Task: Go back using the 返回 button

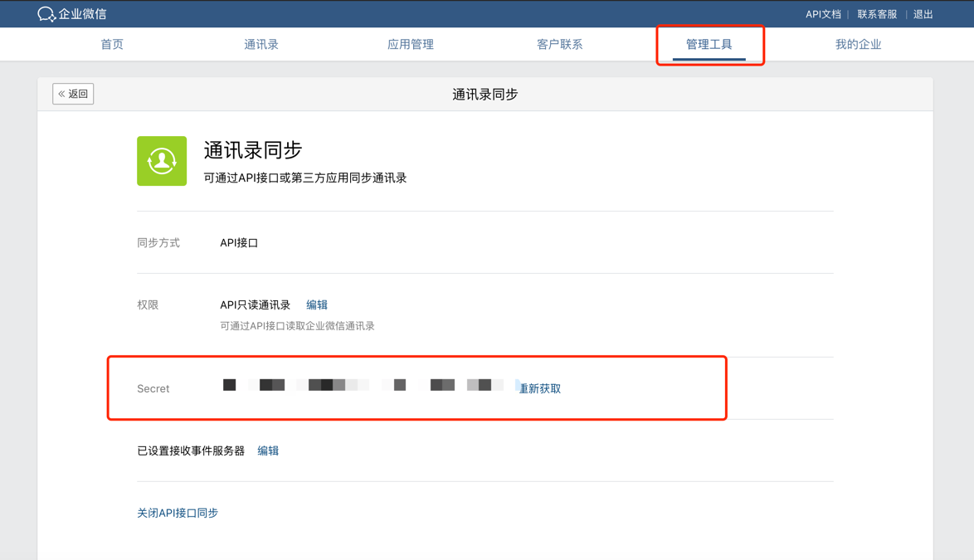Action: coord(73,94)
